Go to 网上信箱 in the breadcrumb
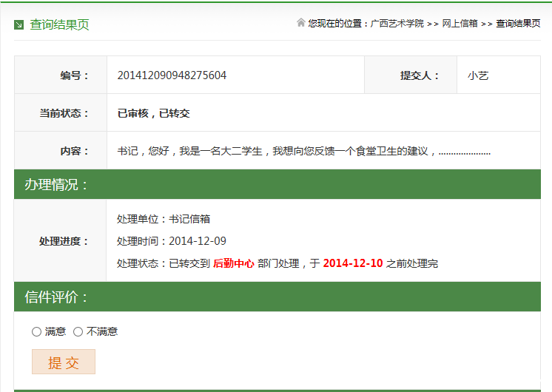 [x=460, y=24]
